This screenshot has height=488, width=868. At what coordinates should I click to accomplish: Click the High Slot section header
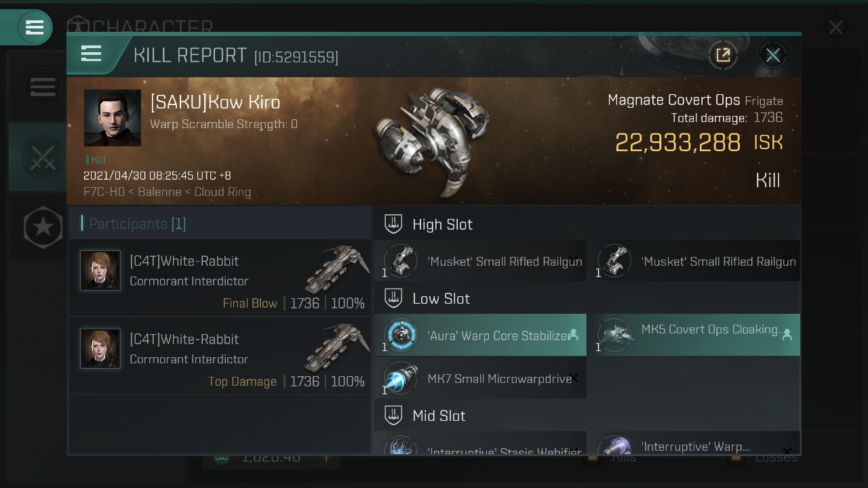point(442,224)
